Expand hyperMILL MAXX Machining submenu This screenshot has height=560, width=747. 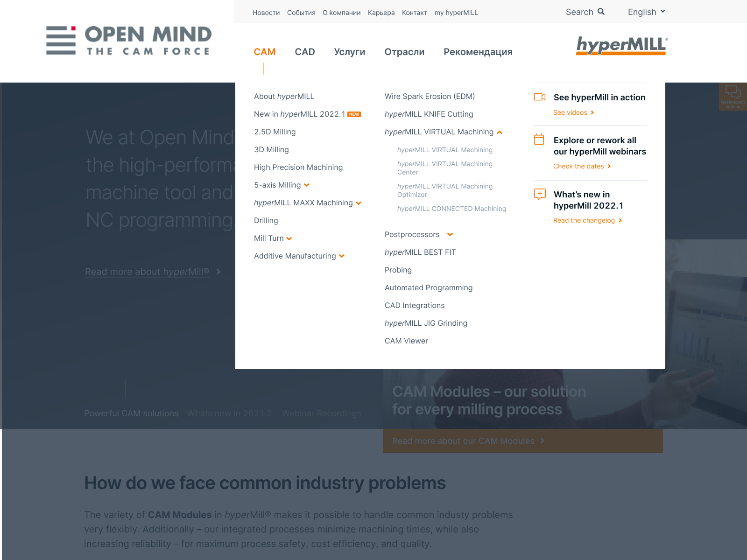point(359,203)
